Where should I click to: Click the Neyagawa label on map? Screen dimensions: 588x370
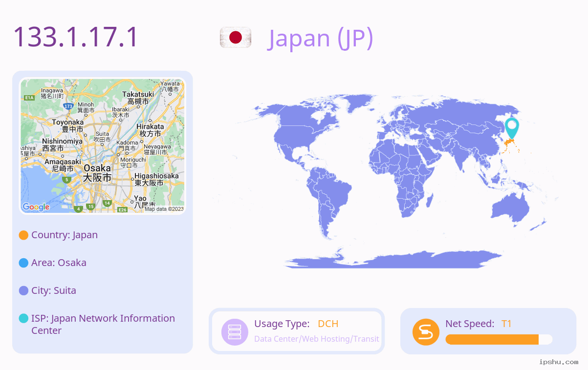[156, 149]
